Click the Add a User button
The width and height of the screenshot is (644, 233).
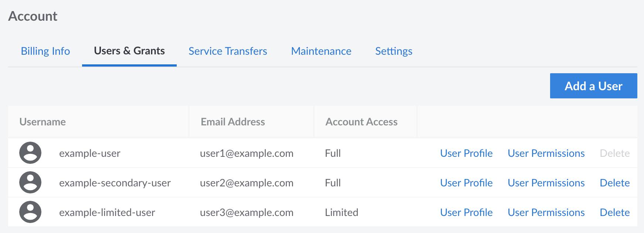pyautogui.click(x=593, y=85)
